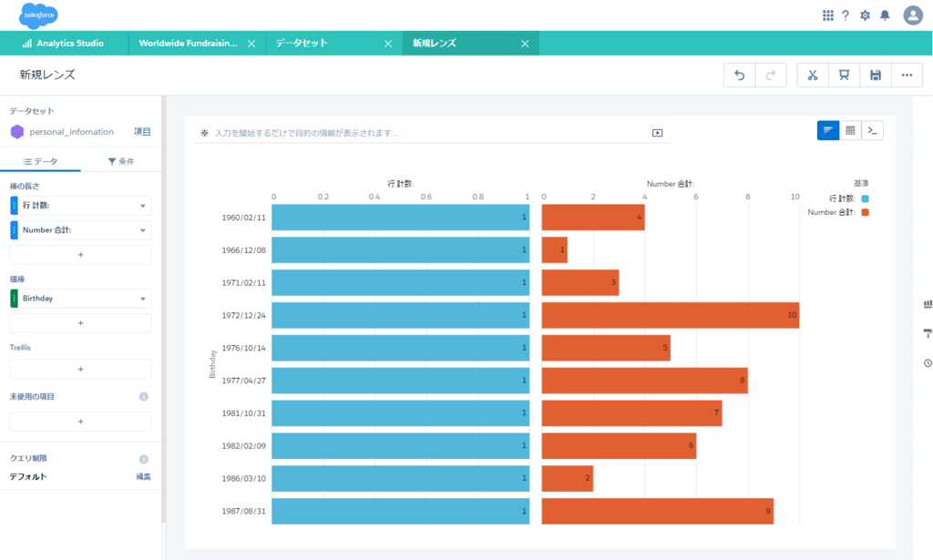Click info icon next to クエリ制限
This screenshot has width=933, height=560.
pos(143,459)
